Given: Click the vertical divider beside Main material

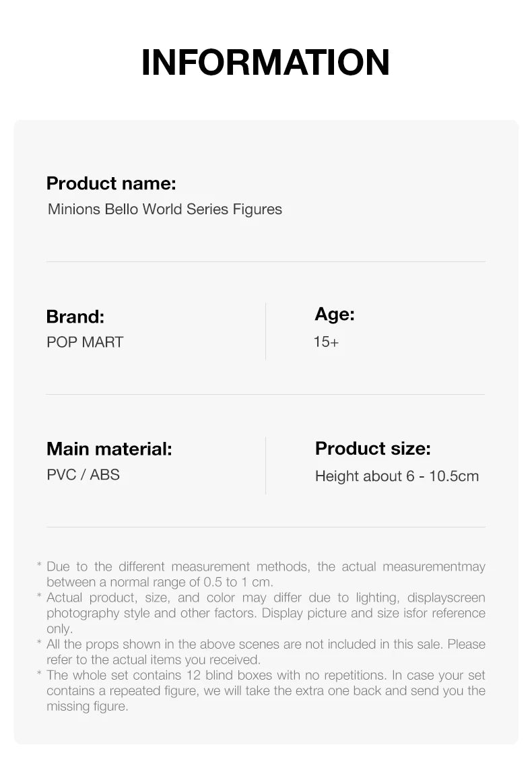Looking at the screenshot, I should pyautogui.click(x=265, y=465).
